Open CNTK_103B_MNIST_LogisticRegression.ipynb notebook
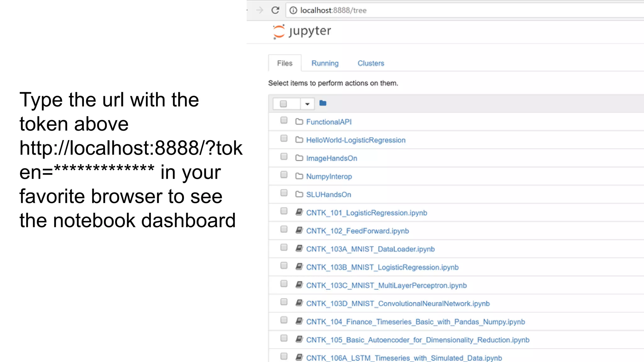Image resolution: width=644 pixels, height=362 pixels. coord(382,267)
